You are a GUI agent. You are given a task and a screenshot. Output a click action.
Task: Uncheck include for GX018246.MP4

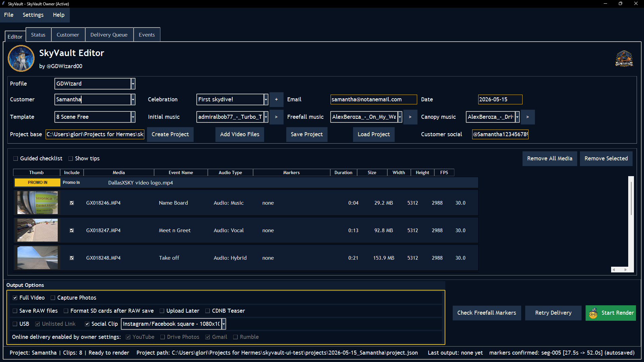pyautogui.click(x=72, y=203)
